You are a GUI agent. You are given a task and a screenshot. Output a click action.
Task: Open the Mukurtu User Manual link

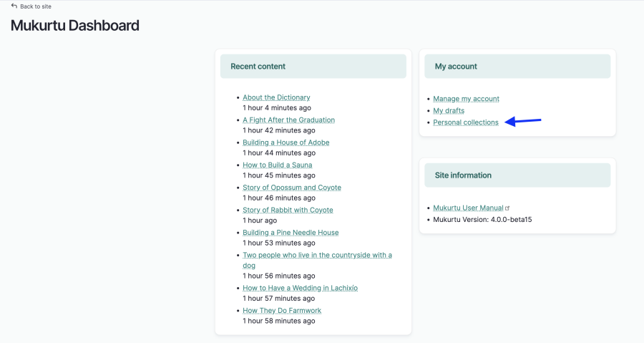point(468,208)
